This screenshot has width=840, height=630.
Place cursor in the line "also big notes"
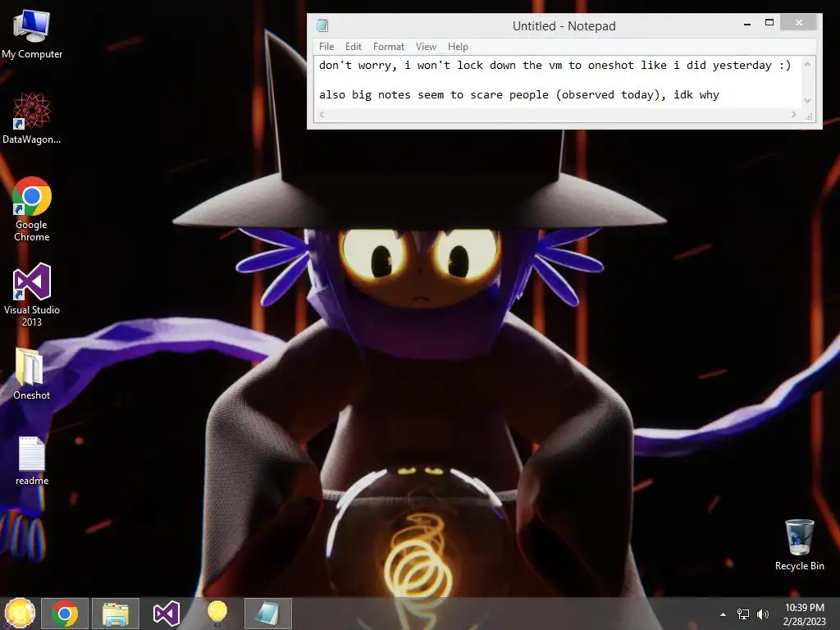[x=518, y=95]
